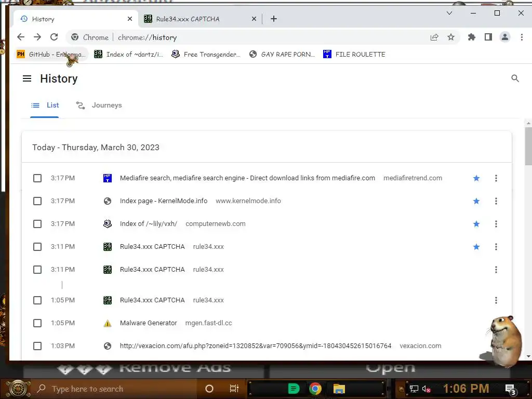532x399 pixels.
Task: Open the Malware Generator history link
Action: (148, 323)
